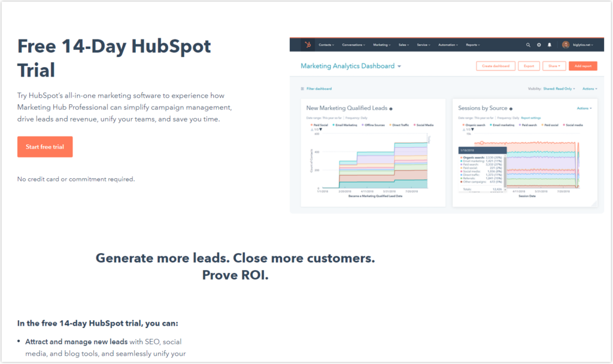The image size is (613, 364).
Task: Click the user avatar picture in nav
Action: tap(566, 44)
